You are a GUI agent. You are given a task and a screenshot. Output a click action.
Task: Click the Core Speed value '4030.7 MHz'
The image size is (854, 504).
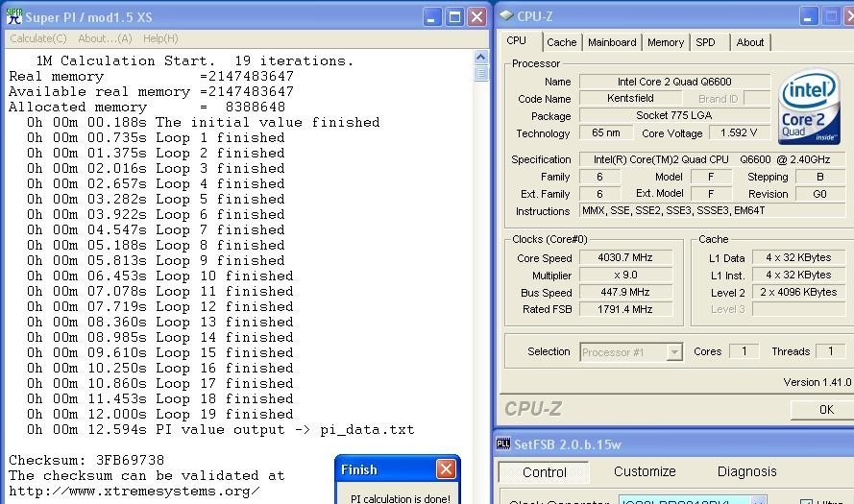point(625,257)
